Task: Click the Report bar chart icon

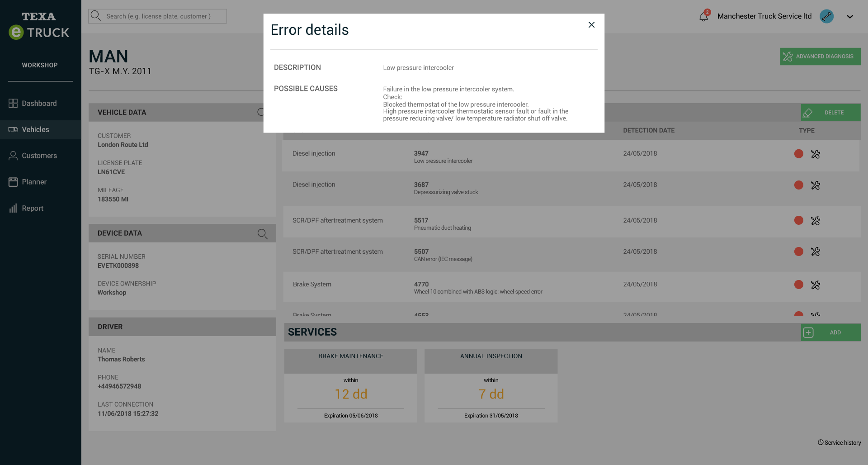Action: coord(13,208)
